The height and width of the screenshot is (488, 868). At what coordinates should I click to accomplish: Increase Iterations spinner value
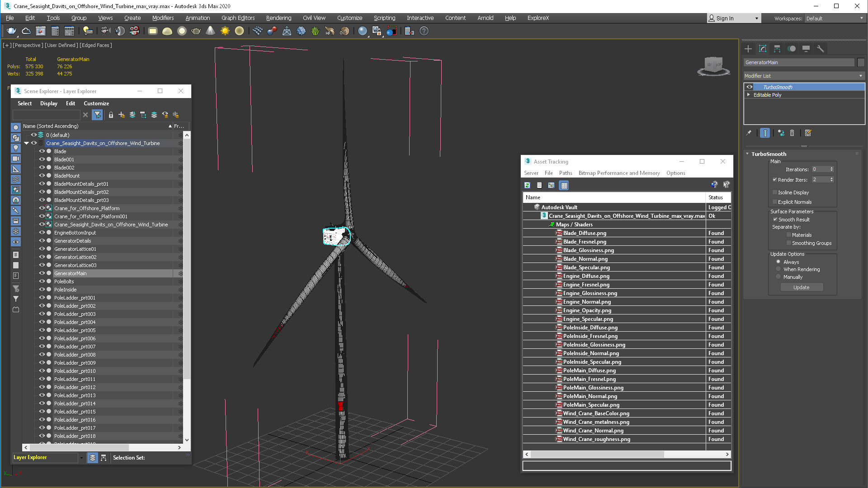[x=831, y=168]
